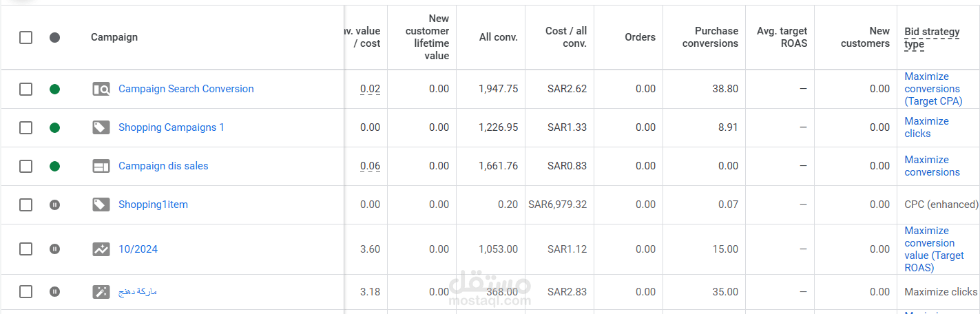Check the box for Campaign dis sales
This screenshot has width=980, height=314.
[25, 166]
